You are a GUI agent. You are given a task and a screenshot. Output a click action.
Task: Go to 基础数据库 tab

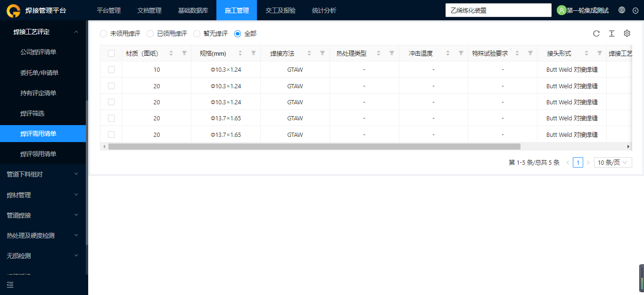tap(193, 10)
